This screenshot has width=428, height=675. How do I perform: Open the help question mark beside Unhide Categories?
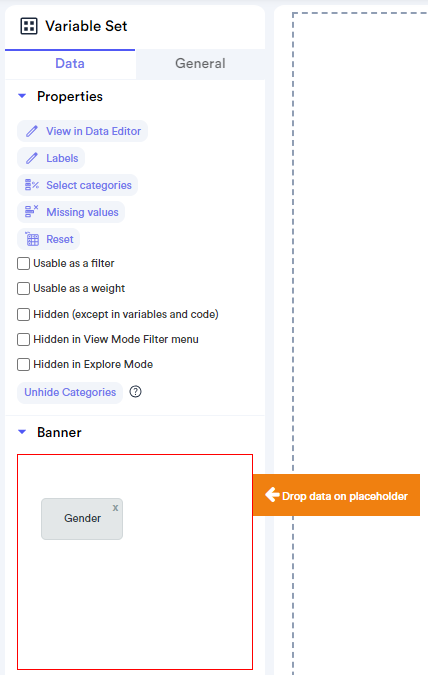136,392
